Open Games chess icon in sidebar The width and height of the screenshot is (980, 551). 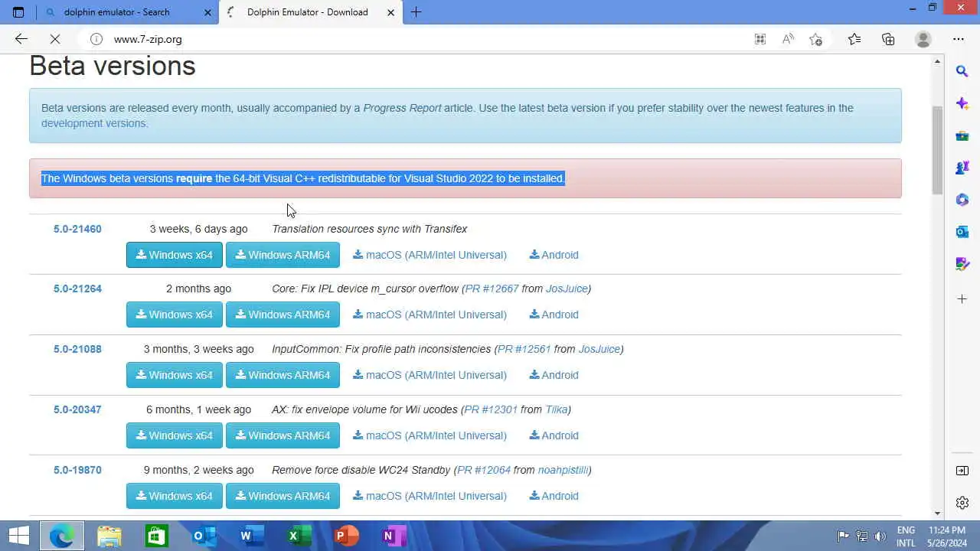[x=962, y=168]
